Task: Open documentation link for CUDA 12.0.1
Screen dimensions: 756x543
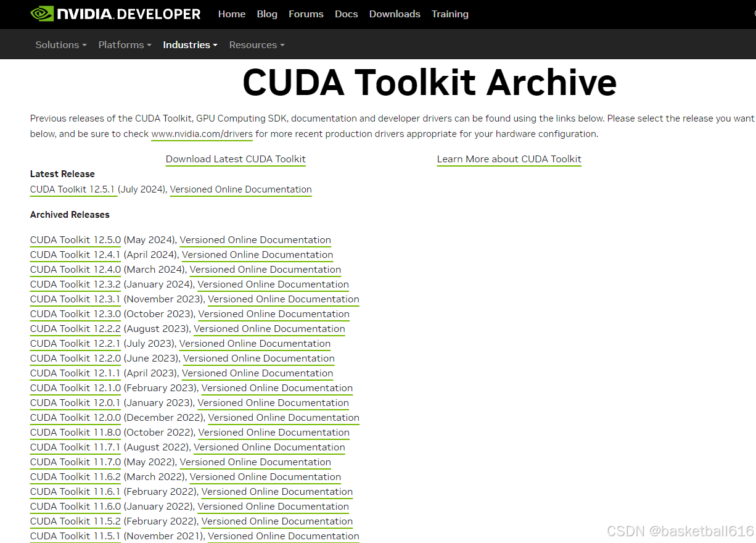Action: pyautogui.click(x=273, y=403)
